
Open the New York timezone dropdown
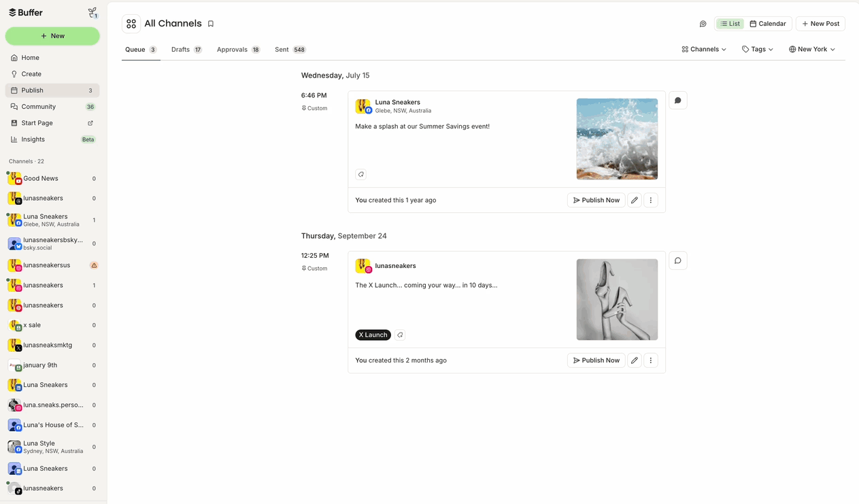tap(812, 50)
